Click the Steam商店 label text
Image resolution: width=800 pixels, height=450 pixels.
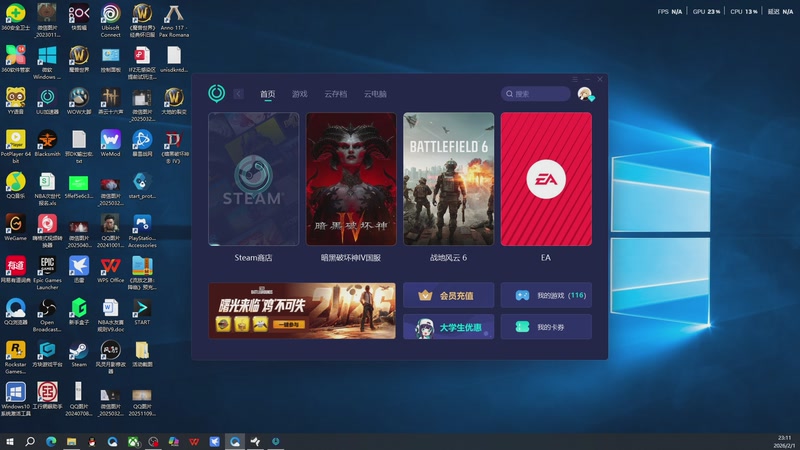(253, 258)
